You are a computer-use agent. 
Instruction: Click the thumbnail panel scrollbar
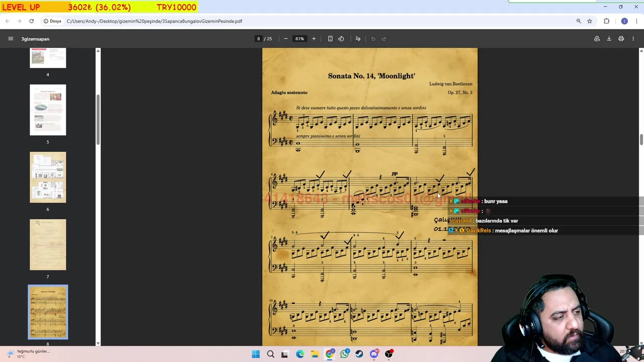[x=98, y=119]
